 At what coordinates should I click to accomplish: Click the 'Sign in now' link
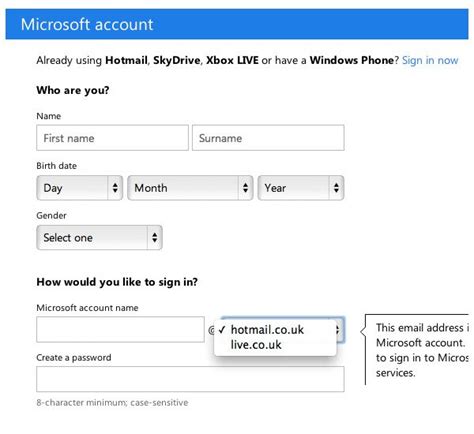point(430,60)
